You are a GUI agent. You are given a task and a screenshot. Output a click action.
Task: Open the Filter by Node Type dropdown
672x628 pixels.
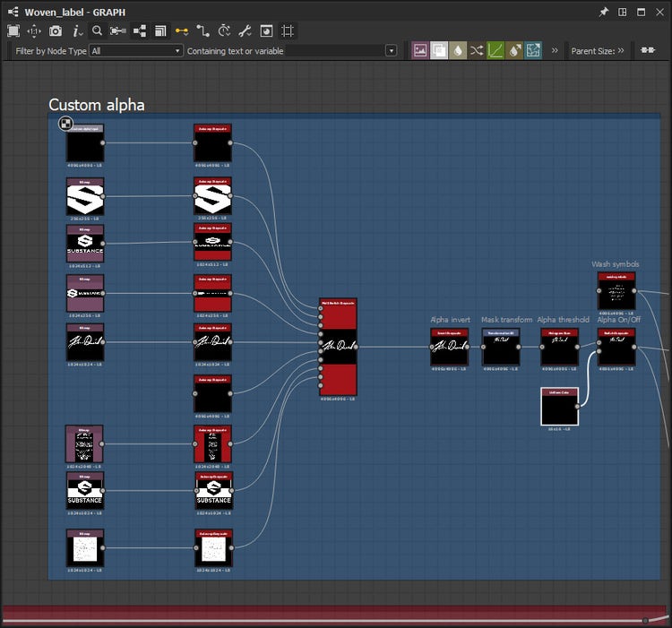136,51
